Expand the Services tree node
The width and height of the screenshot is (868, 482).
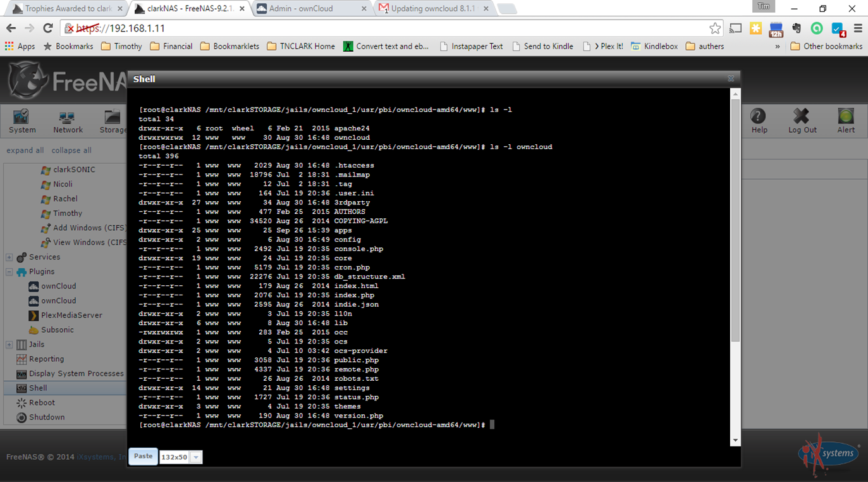(9, 257)
